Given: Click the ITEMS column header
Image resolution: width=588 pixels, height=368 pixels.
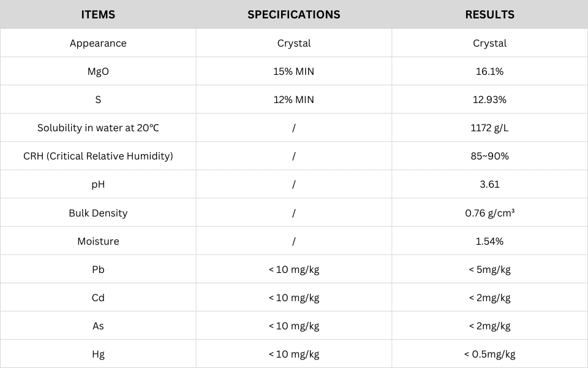Looking at the screenshot, I should (x=98, y=15).
